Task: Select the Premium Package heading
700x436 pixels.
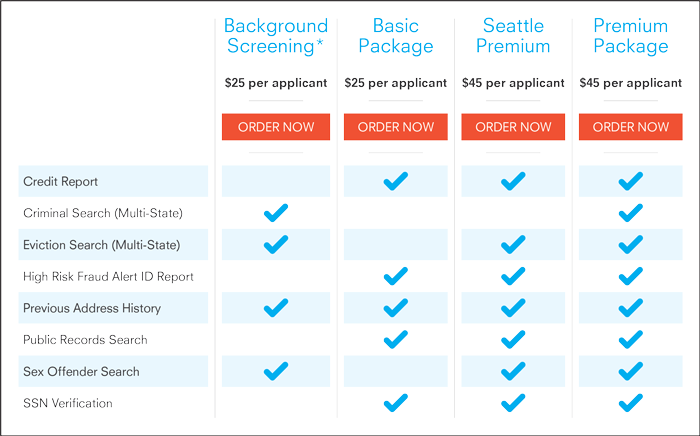Action: coord(630,36)
